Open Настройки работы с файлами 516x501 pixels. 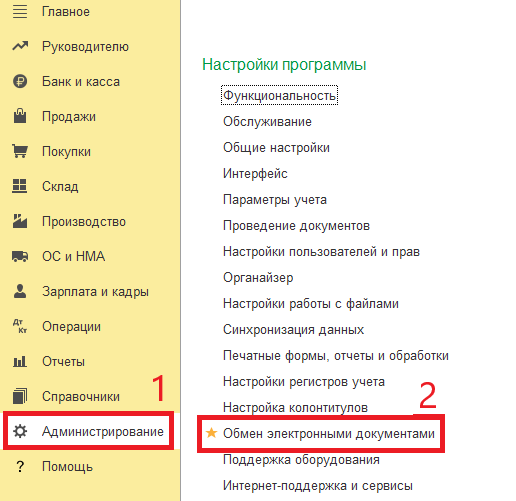311,304
